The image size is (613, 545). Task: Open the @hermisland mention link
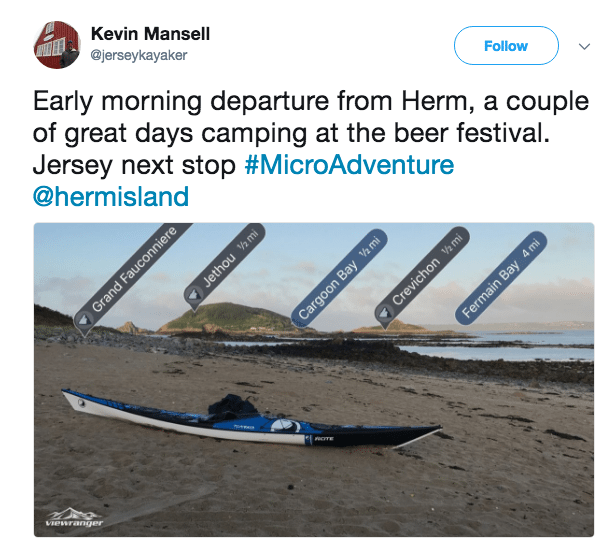111,197
